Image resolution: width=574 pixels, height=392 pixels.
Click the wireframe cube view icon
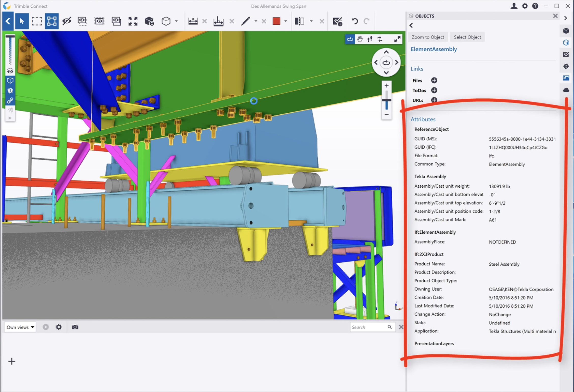(166, 21)
